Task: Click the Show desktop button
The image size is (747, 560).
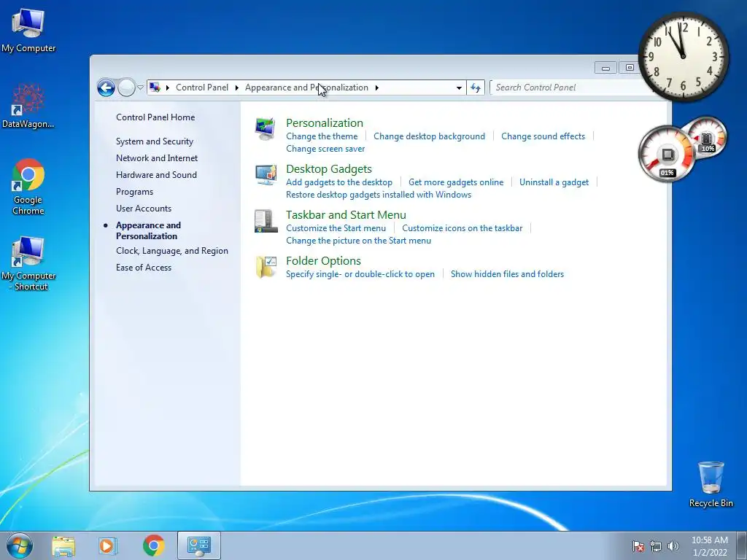Action: 742,545
